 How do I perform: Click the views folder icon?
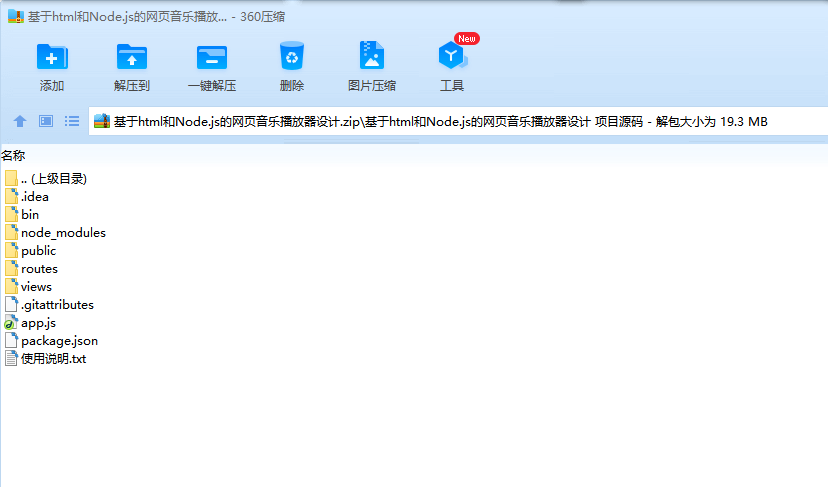11,286
